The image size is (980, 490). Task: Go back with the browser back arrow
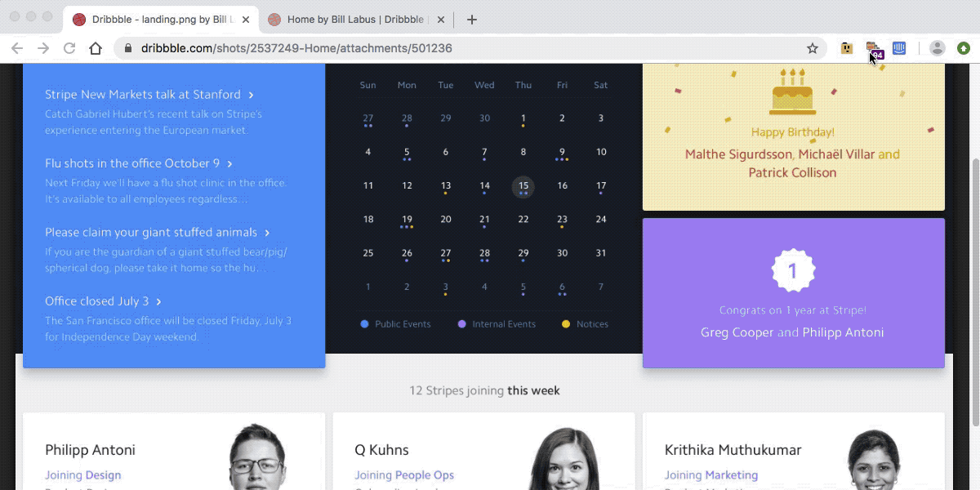point(17,48)
